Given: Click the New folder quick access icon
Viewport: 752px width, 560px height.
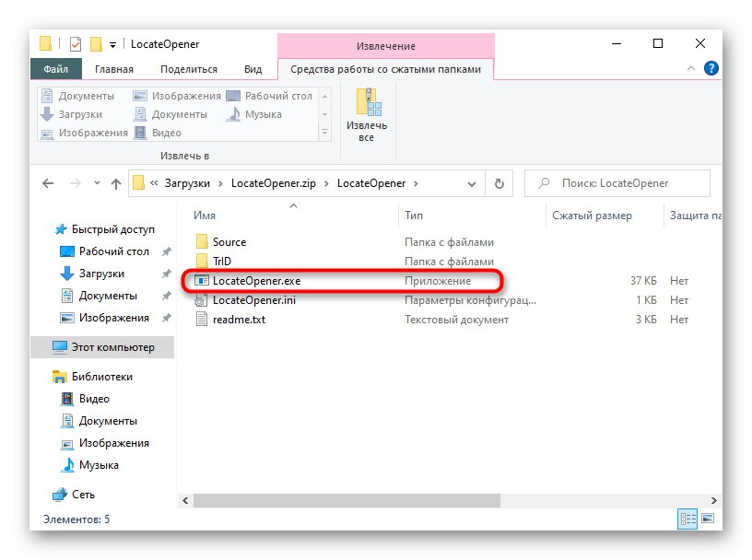Looking at the screenshot, I should [x=96, y=44].
